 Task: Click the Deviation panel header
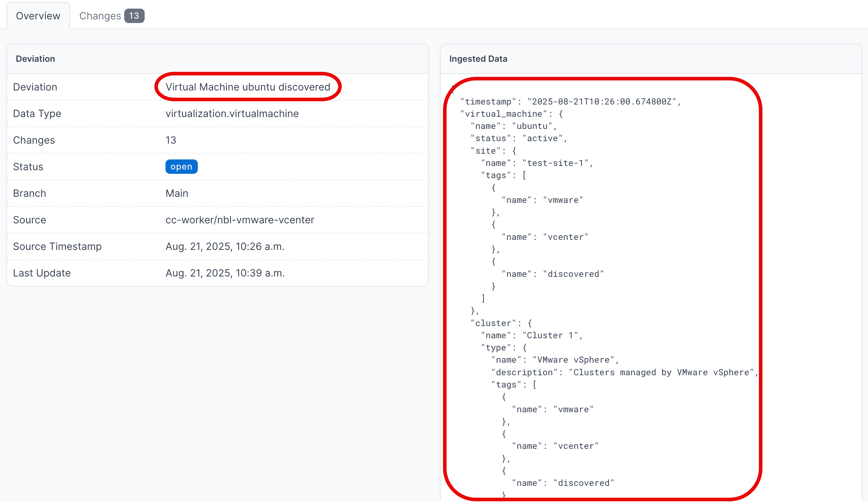(x=35, y=59)
